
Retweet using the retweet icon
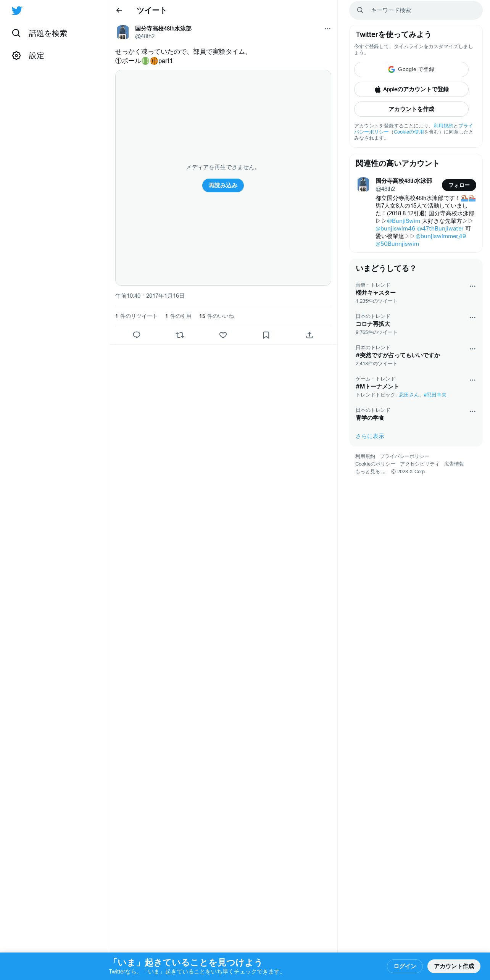point(180,335)
